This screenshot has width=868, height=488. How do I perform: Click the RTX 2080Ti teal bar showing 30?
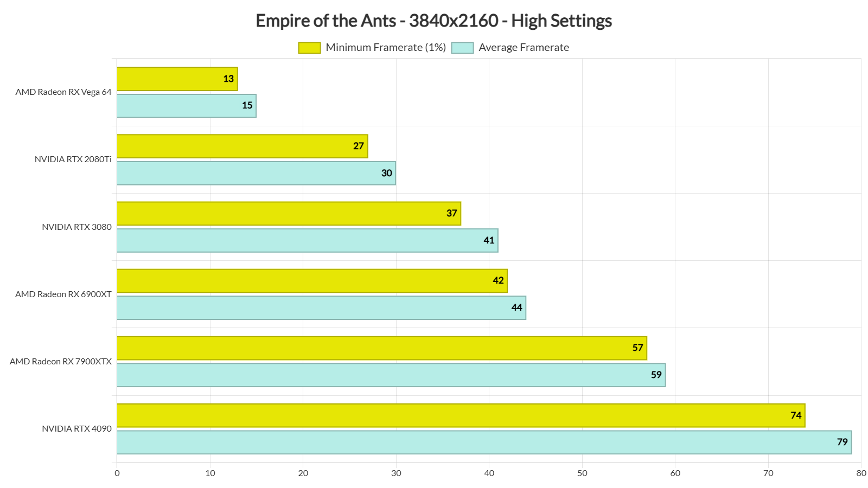tap(256, 173)
